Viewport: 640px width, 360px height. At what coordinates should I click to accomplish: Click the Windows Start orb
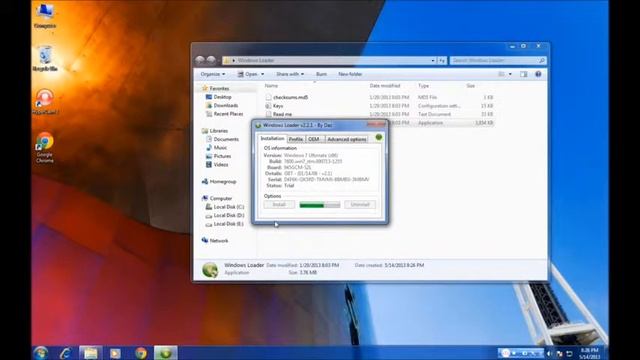pos(41,353)
